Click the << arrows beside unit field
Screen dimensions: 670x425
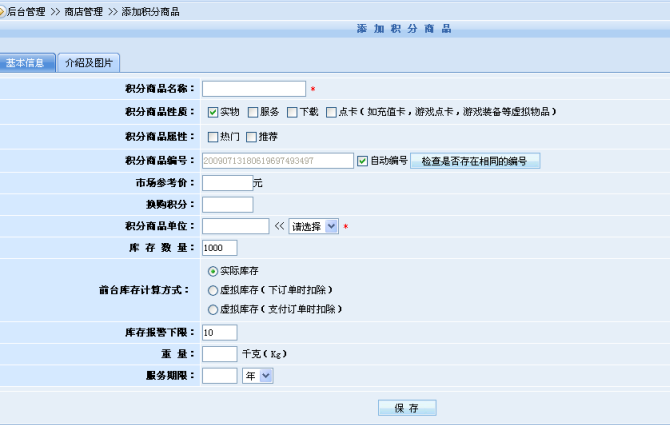point(279,226)
